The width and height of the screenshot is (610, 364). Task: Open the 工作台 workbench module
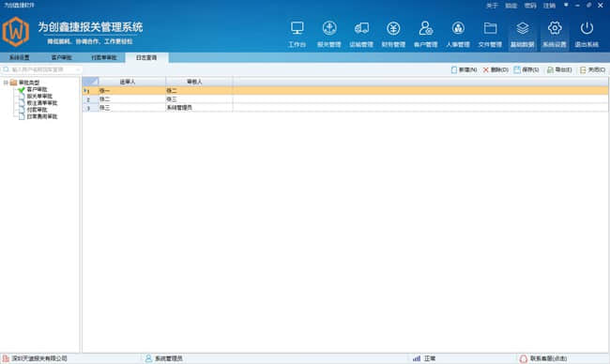coord(297,34)
